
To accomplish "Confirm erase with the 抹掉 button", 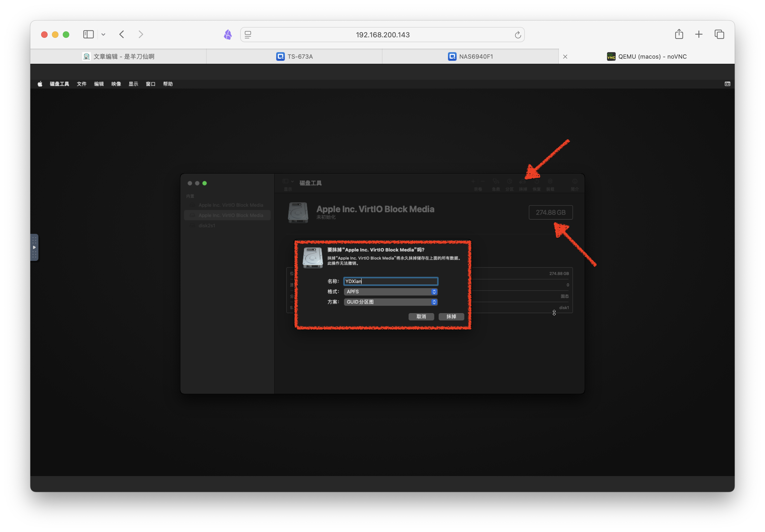I will pyautogui.click(x=451, y=317).
